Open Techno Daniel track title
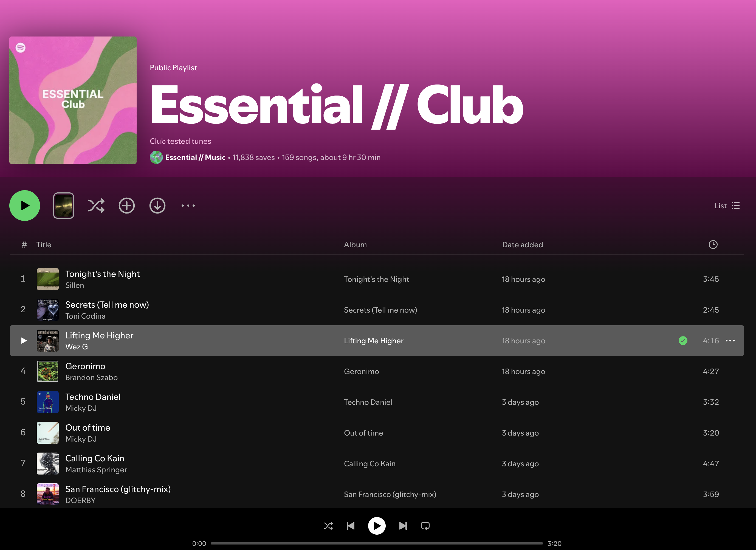756x550 pixels. tap(93, 397)
